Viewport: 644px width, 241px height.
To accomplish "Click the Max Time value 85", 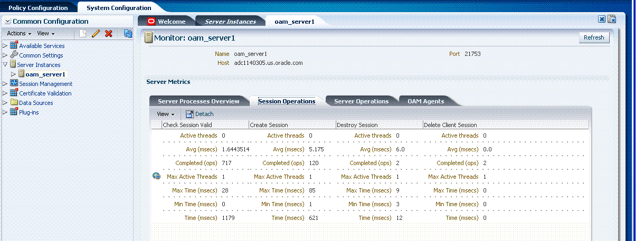I will (x=312, y=190).
